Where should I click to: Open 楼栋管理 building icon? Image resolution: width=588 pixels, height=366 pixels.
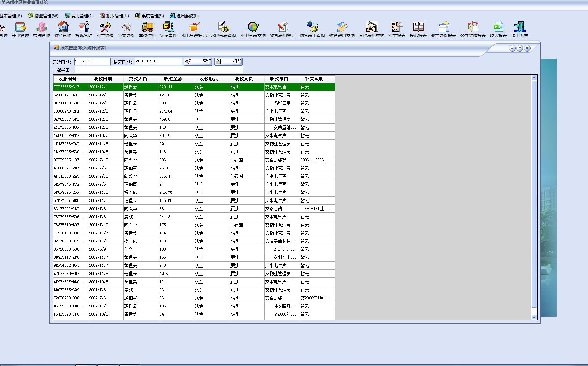(42, 30)
